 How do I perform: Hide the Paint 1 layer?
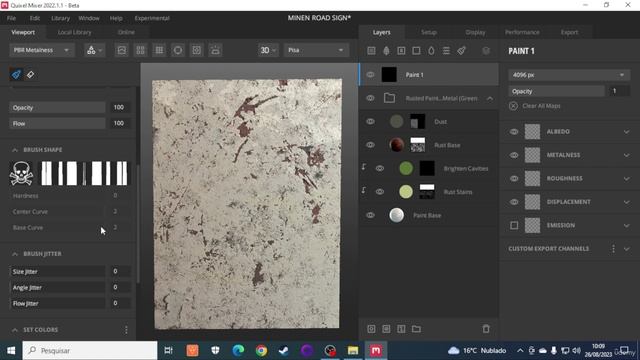click(370, 75)
